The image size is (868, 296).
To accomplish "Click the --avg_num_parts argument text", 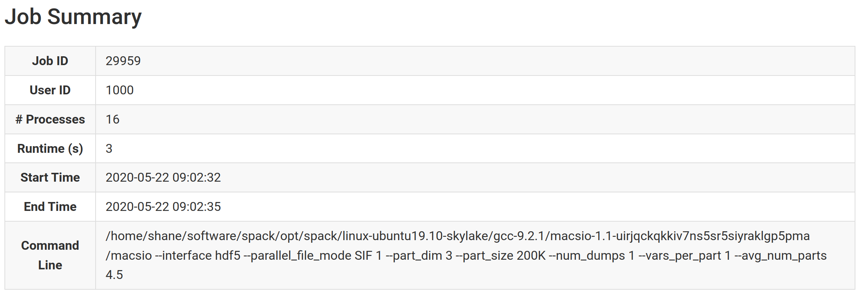I will [x=781, y=256].
